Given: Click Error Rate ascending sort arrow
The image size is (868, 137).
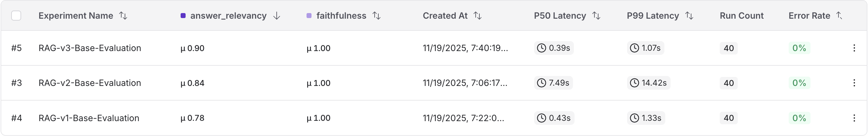Looking at the screenshot, I should coord(839,16).
